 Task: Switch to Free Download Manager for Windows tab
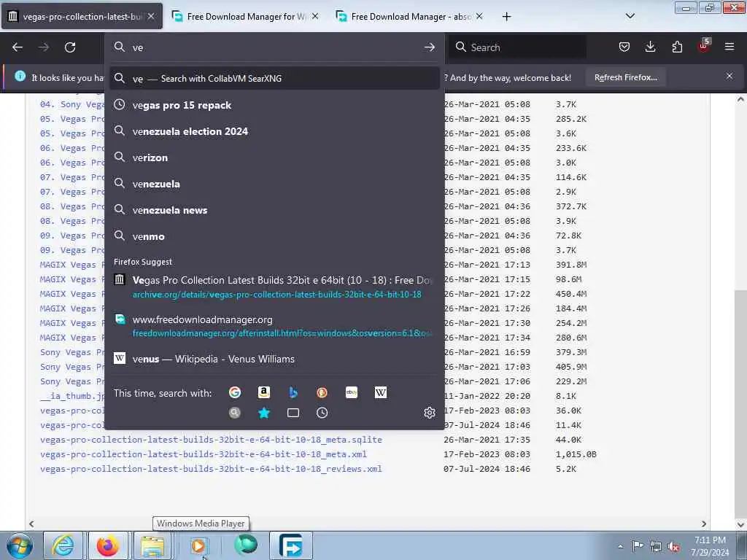pos(245,17)
